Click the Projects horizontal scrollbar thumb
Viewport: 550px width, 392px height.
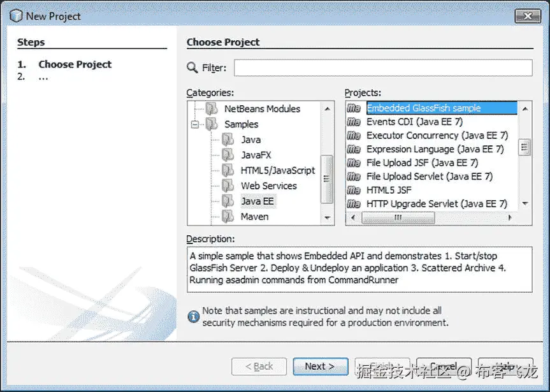click(x=398, y=218)
